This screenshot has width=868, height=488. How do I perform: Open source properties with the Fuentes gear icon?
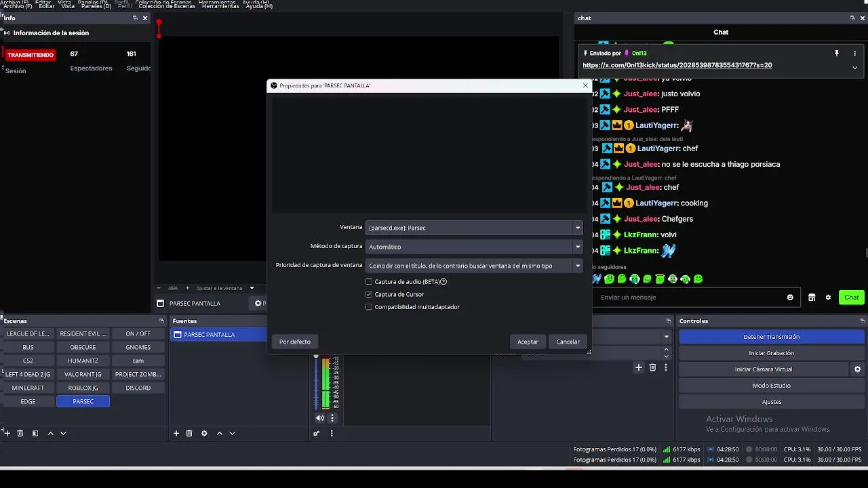tap(204, 433)
